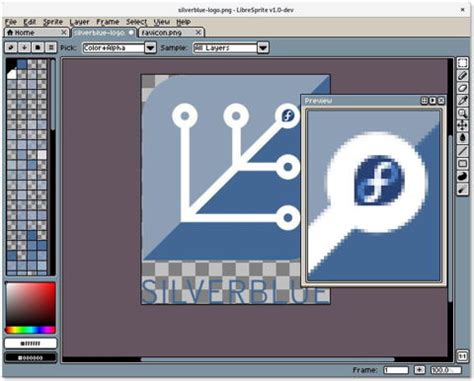Image resolution: width=474 pixels, height=381 pixels.
Task: Click the white foreground color button #ffffff
Action: pyautogui.click(x=31, y=343)
